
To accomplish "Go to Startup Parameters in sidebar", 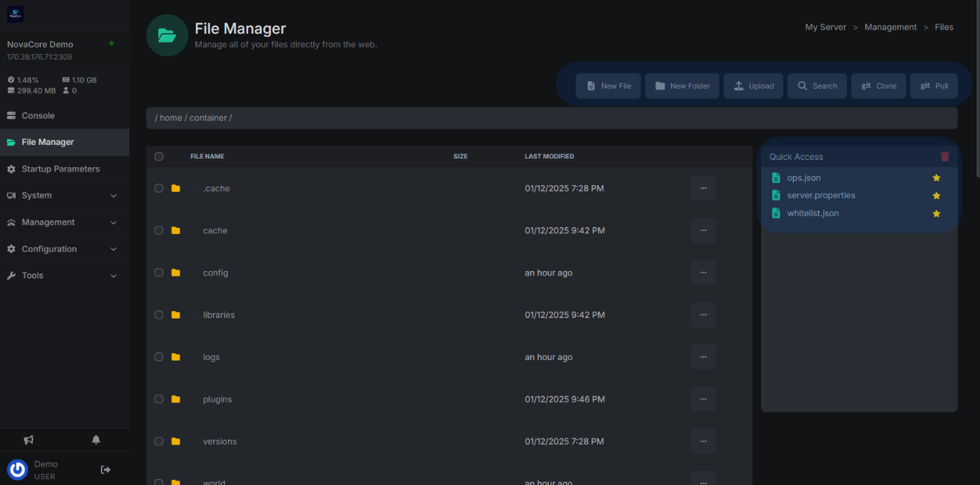I will click(60, 169).
